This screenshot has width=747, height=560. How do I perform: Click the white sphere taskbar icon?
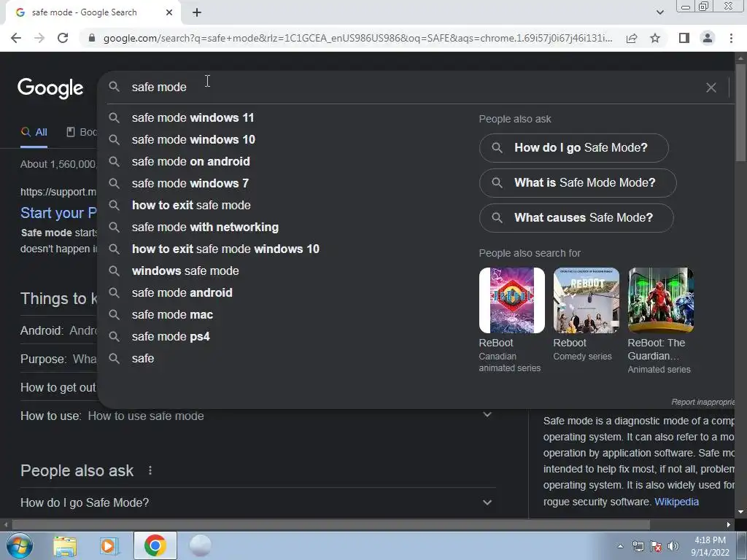click(200, 545)
